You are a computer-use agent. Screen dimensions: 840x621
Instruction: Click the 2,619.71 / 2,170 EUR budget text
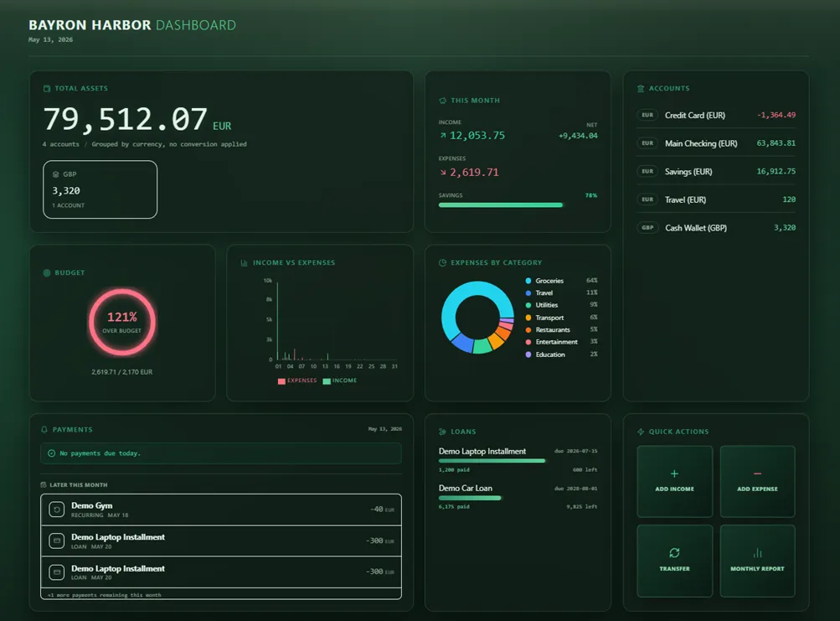tap(122, 372)
